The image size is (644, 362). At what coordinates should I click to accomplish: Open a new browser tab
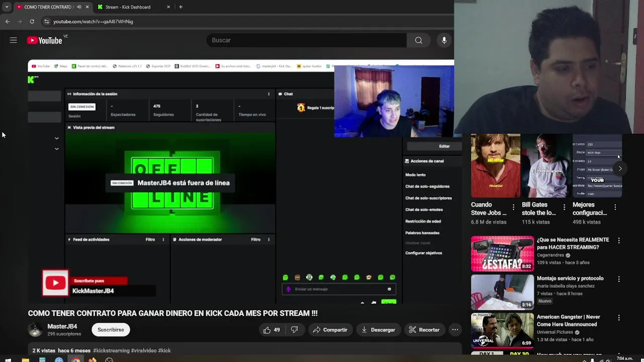coord(181,7)
